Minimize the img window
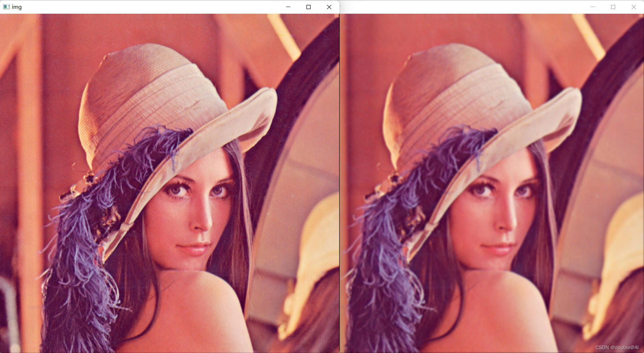Screen dimensions: 644x353 point(288,7)
